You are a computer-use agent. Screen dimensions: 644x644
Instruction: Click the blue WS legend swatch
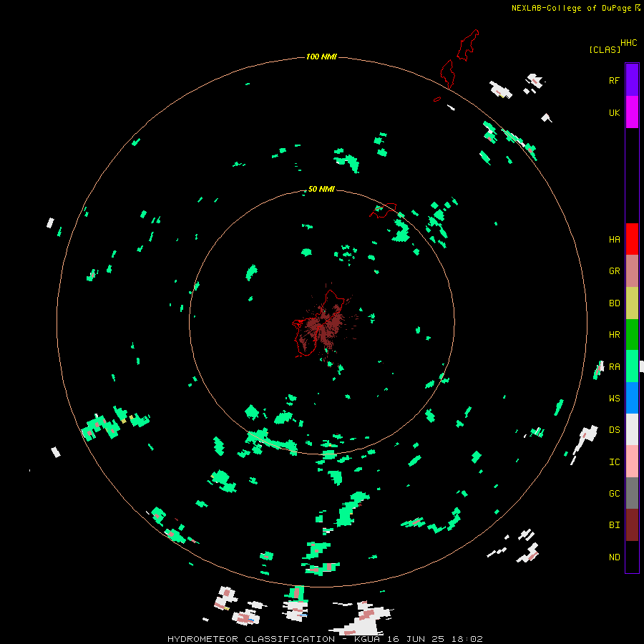[x=632, y=398]
